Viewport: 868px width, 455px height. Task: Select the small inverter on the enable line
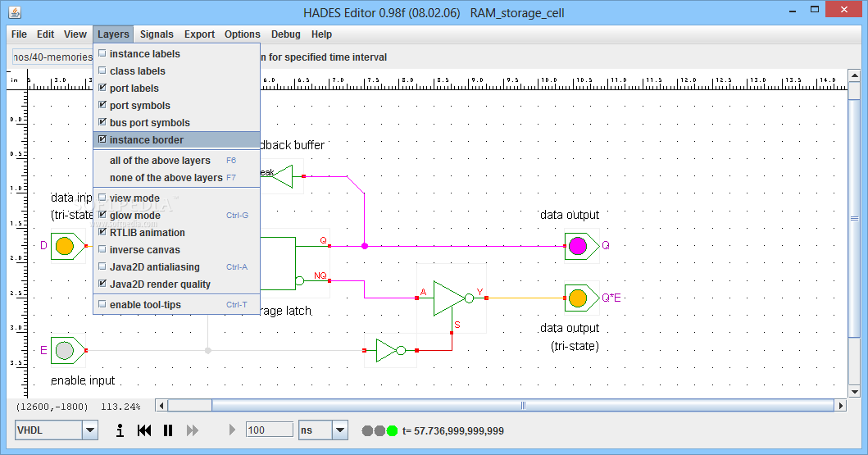pyautogui.click(x=390, y=350)
